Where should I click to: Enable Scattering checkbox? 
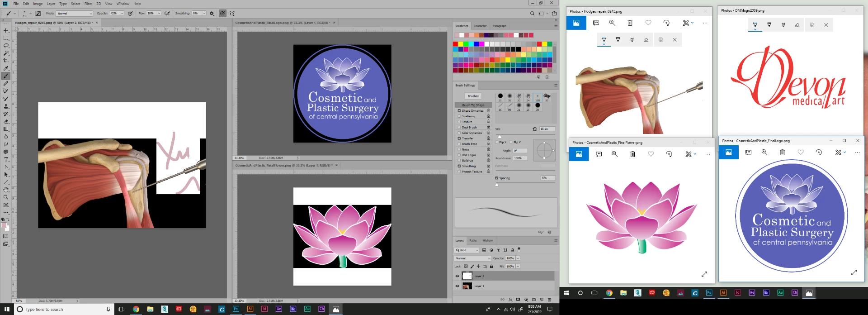[x=459, y=116]
